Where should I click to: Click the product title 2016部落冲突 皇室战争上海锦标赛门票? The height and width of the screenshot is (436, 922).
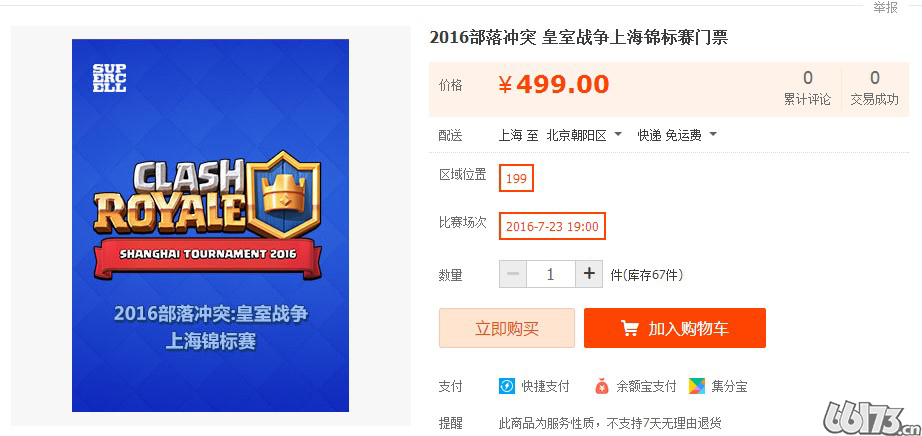[x=579, y=38]
